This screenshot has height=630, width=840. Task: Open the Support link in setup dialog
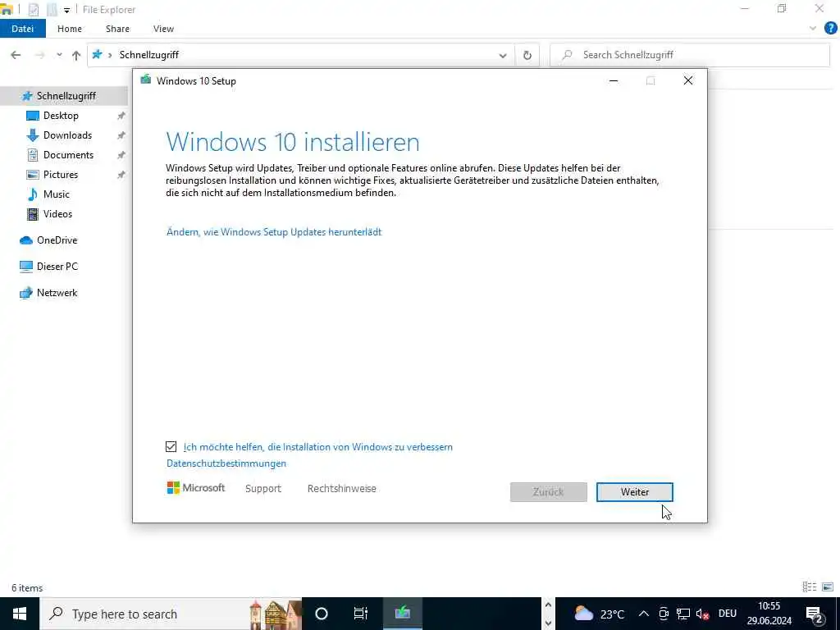point(263,489)
